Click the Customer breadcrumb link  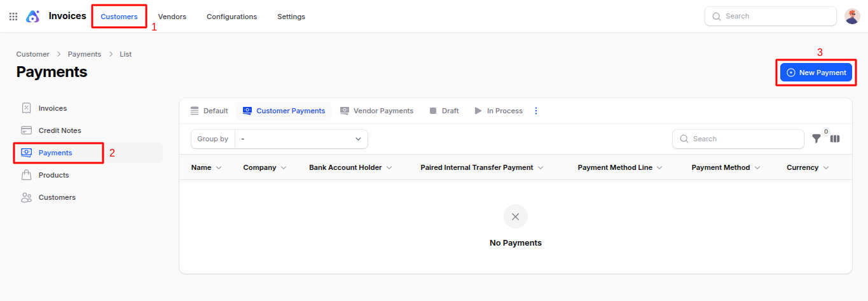click(33, 54)
